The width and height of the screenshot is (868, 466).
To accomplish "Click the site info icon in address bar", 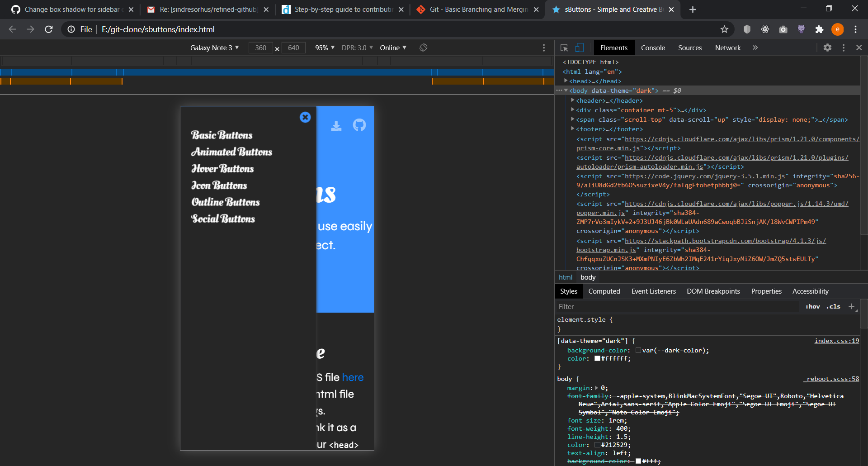I will coord(71,29).
